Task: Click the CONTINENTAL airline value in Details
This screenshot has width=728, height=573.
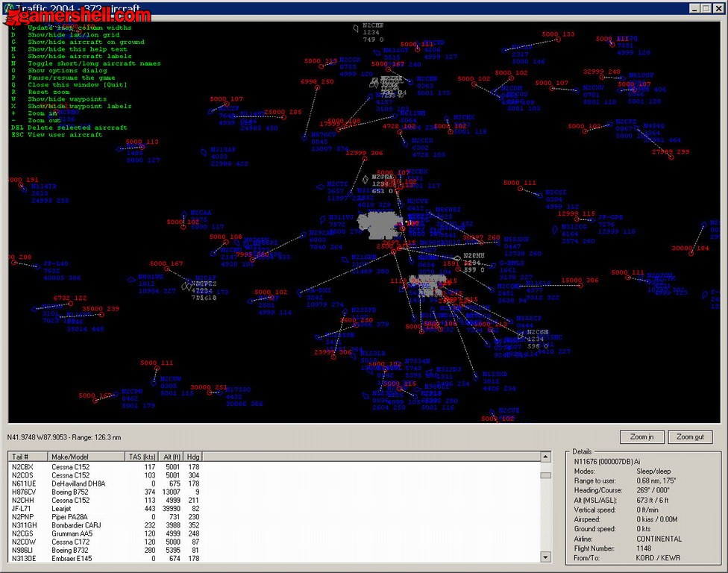Action: [659, 539]
